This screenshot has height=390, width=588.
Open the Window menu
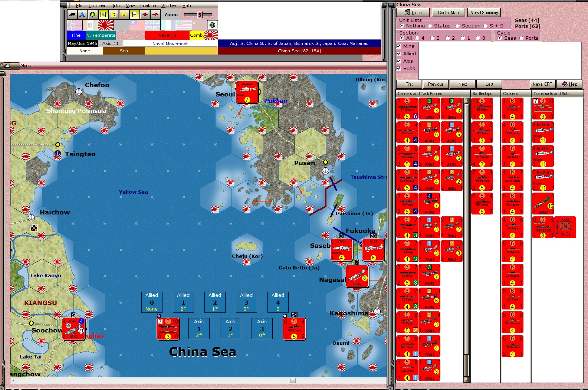tap(169, 6)
